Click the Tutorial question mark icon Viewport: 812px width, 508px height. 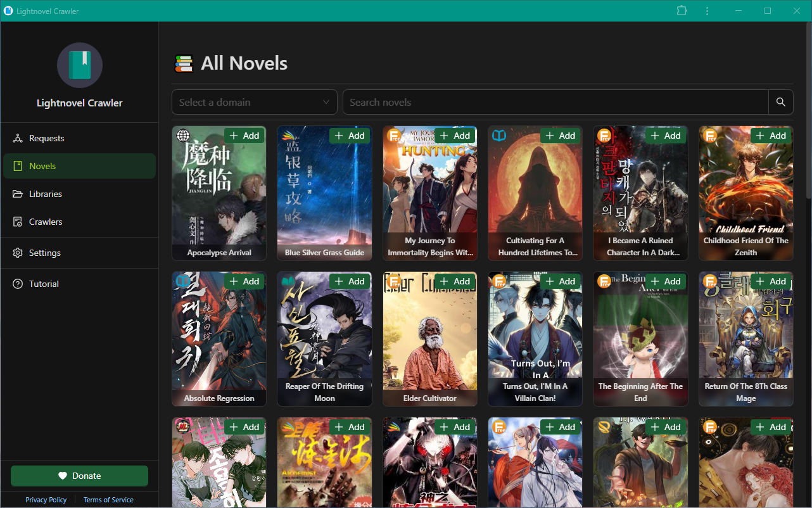click(x=18, y=284)
